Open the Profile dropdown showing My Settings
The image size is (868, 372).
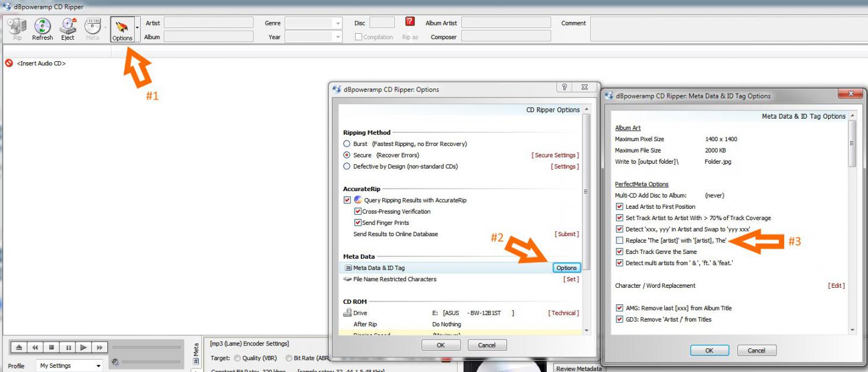click(70, 366)
